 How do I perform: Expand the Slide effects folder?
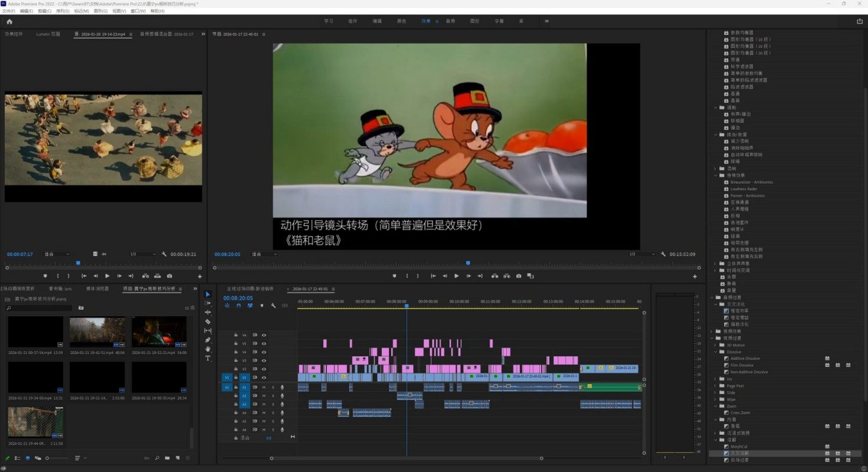[x=716, y=392]
